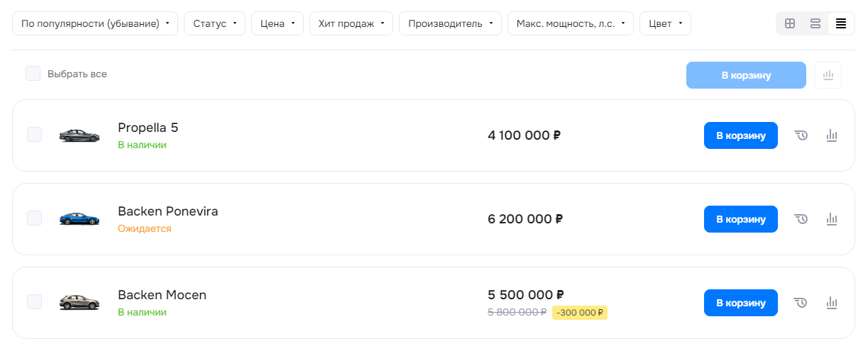Open the Backen Mocen product title

tap(162, 295)
